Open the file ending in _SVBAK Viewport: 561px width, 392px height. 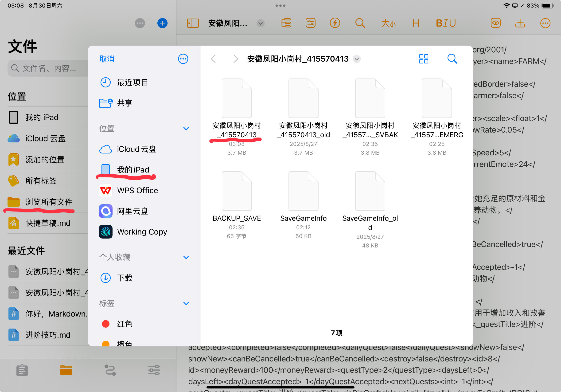point(370,117)
